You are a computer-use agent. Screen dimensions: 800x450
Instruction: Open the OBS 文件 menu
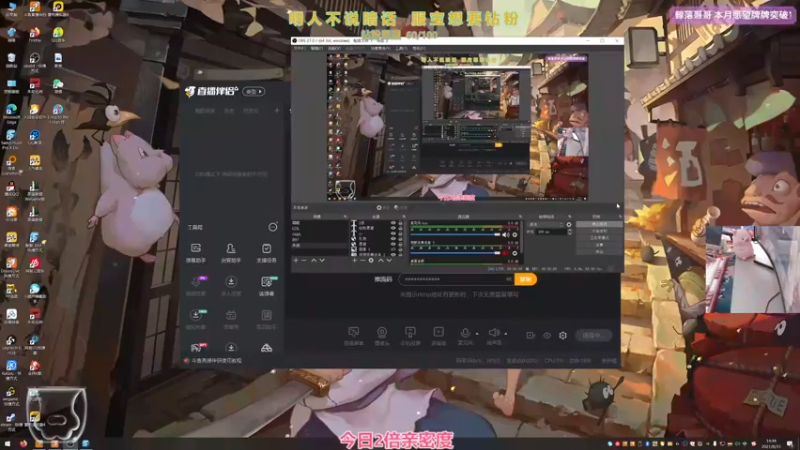tap(299, 48)
